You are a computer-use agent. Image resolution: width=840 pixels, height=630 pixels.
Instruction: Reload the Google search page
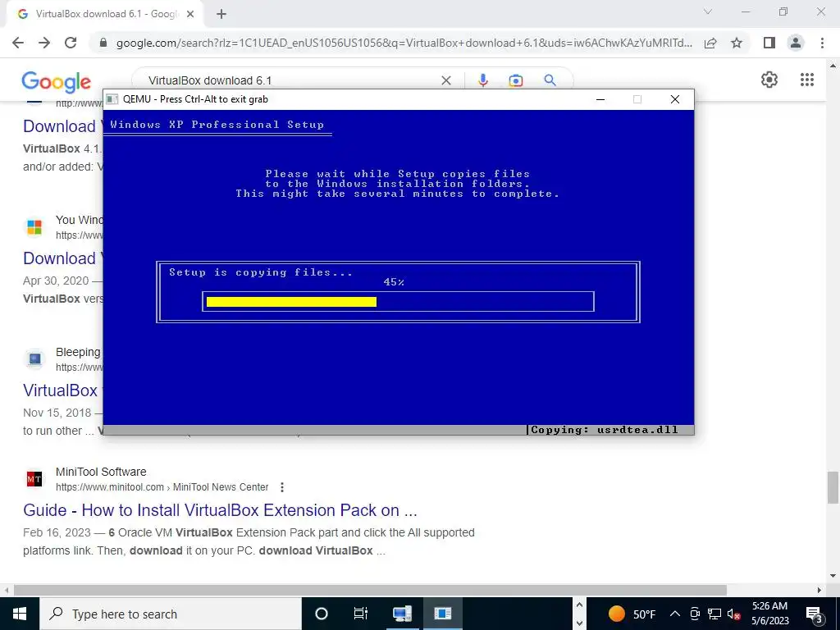click(71, 43)
